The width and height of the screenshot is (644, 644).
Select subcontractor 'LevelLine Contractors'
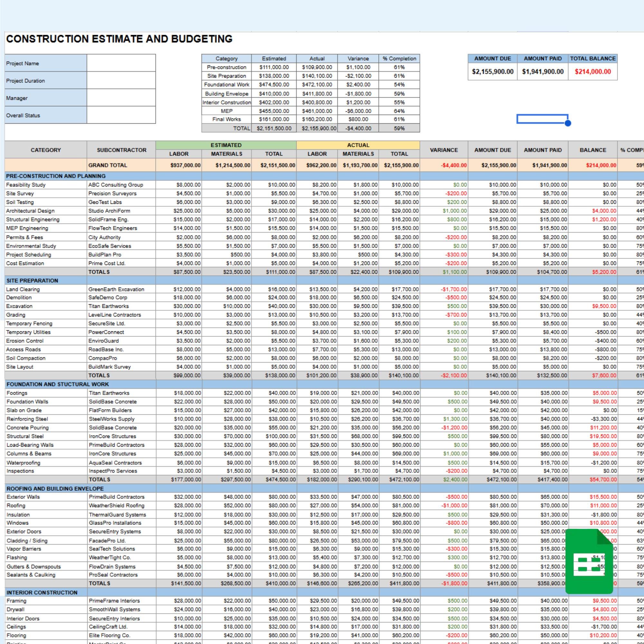coord(122,315)
